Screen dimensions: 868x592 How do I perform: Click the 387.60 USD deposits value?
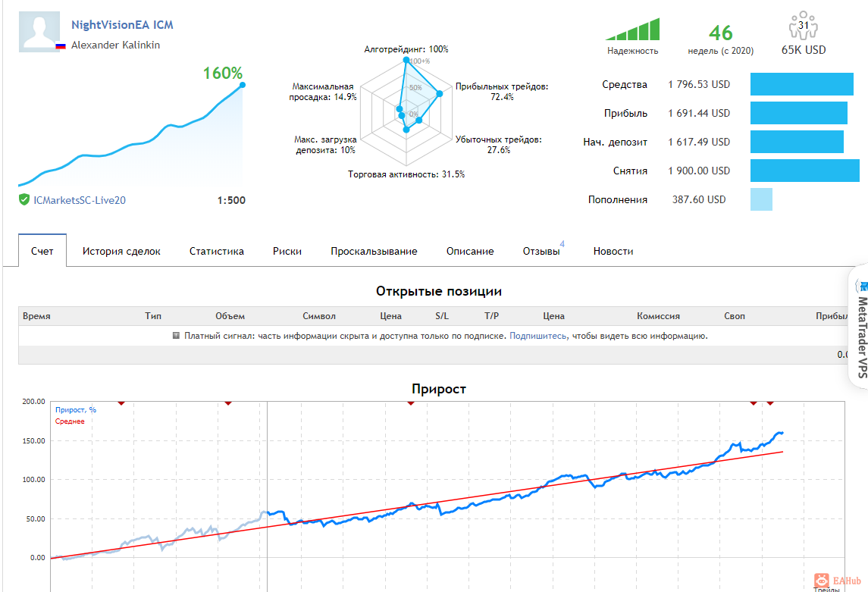point(699,199)
